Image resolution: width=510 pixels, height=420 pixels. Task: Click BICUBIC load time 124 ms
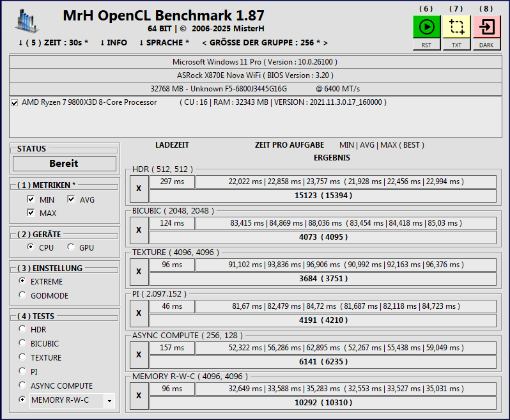(x=172, y=224)
